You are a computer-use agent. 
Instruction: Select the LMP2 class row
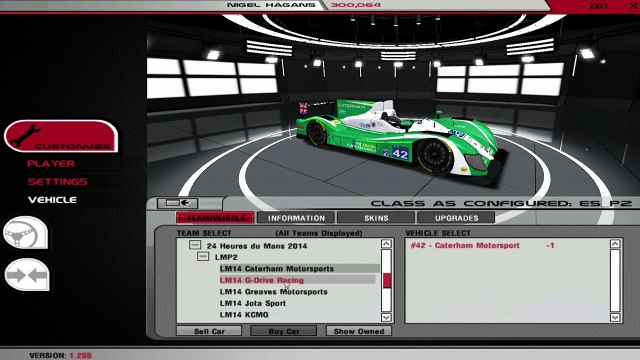226,257
